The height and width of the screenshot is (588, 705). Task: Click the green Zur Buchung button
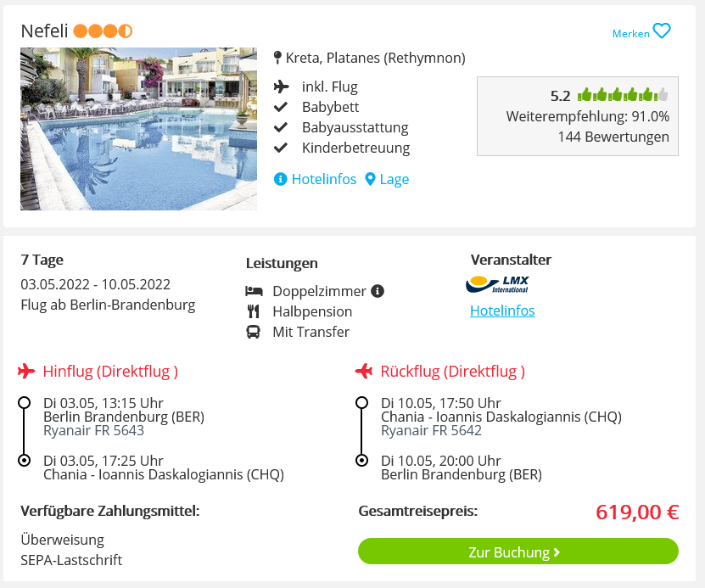pyautogui.click(x=518, y=552)
